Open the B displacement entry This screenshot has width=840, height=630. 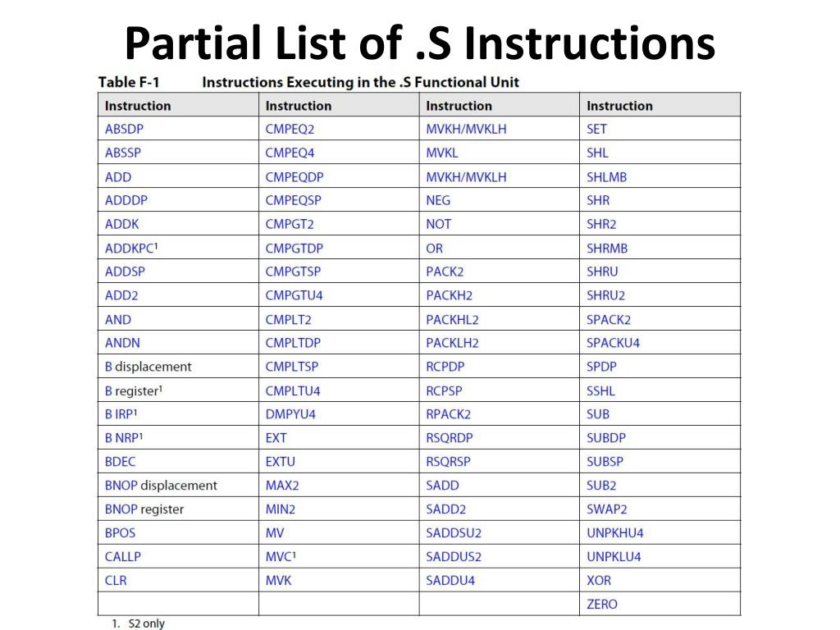click(x=148, y=367)
